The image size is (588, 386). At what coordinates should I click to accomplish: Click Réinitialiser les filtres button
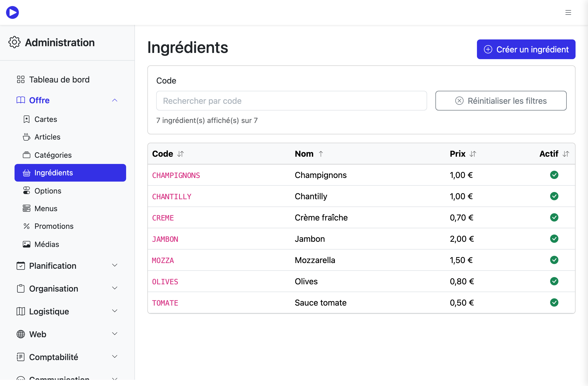click(x=501, y=101)
